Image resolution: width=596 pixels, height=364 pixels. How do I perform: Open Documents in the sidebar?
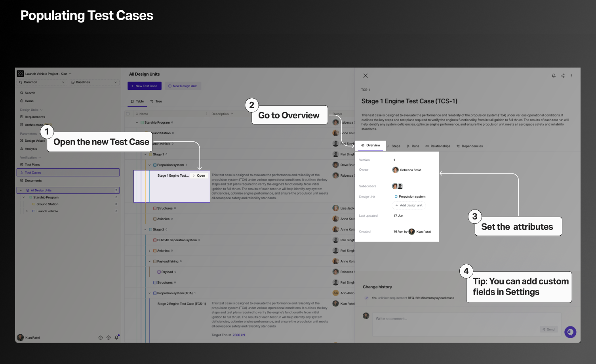point(33,180)
